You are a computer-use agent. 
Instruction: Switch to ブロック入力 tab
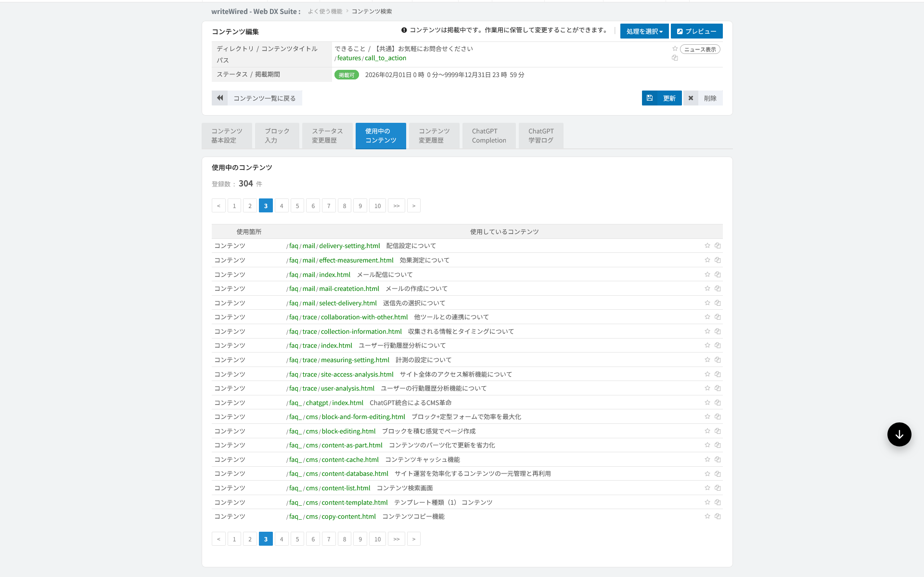(277, 136)
